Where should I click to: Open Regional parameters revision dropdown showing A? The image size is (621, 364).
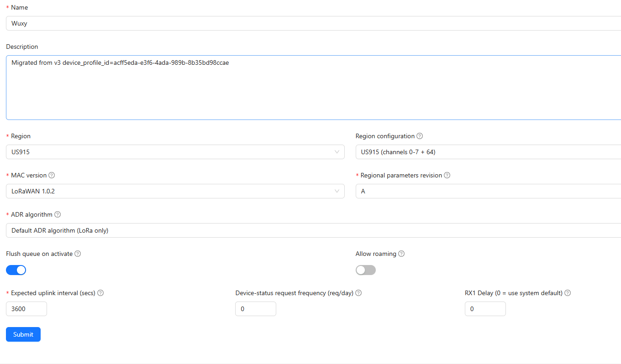[x=487, y=191]
